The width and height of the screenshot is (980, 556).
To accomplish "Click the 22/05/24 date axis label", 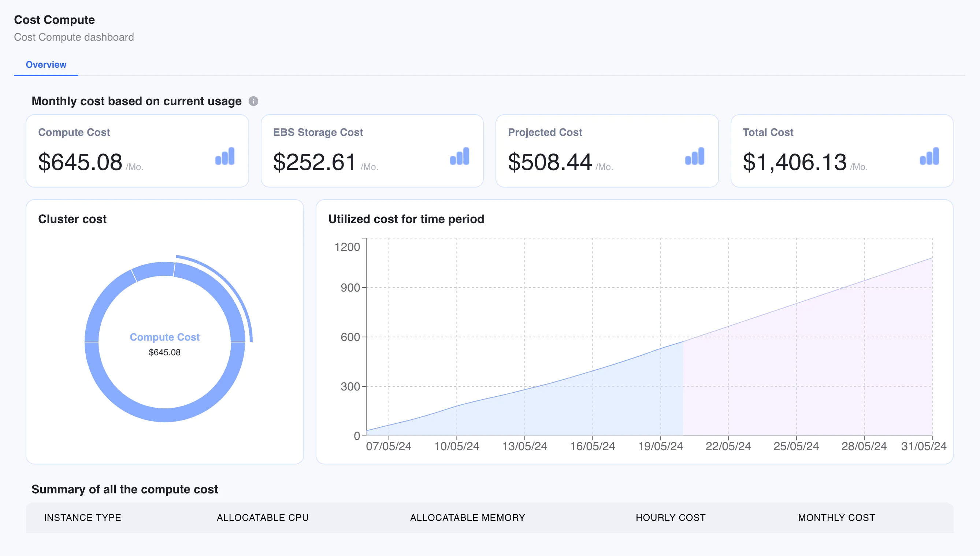I will click(728, 446).
